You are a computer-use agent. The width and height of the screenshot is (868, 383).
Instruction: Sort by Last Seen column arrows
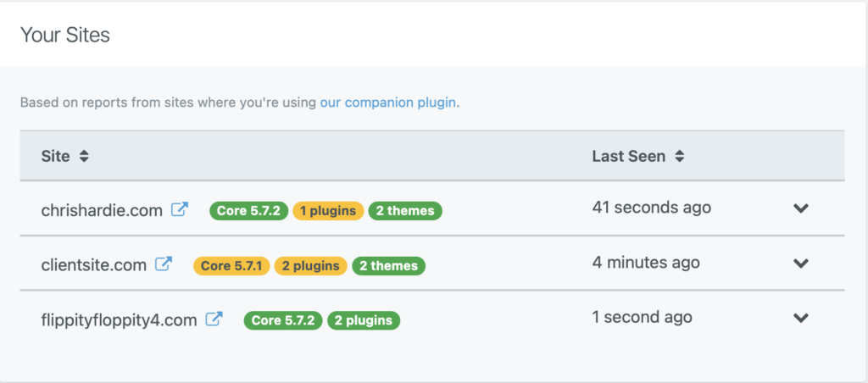tap(680, 157)
